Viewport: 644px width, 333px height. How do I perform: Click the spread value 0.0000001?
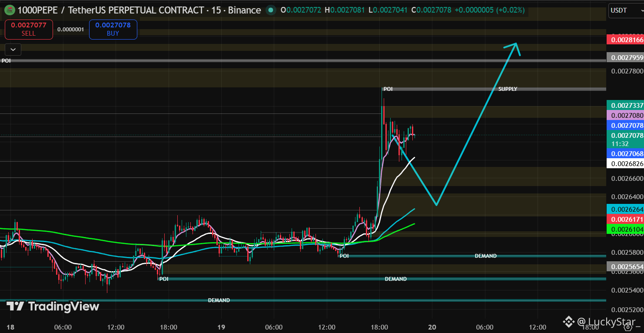71,30
